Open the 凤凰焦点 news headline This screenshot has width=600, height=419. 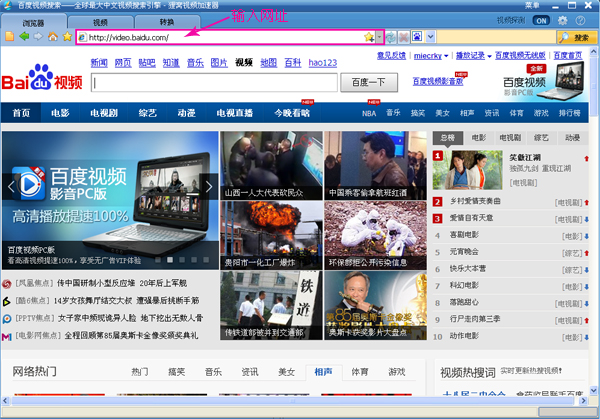[x=122, y=283]
